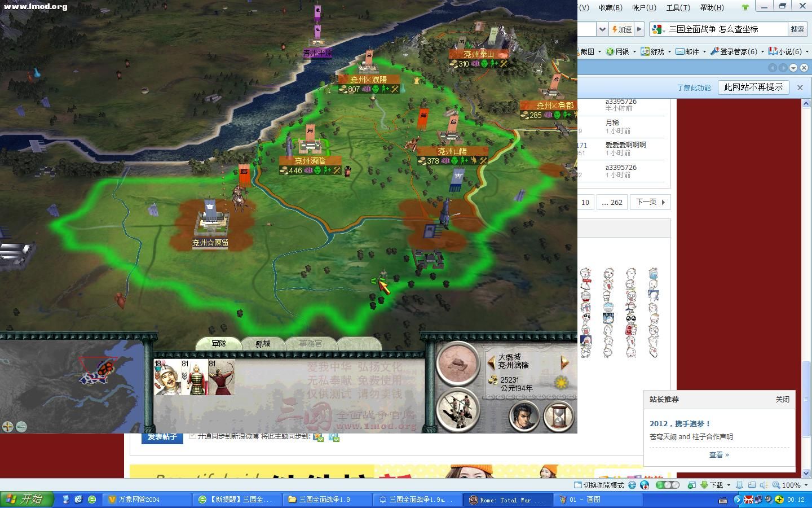Select the general unit card numbered 18
The width and height of the screenshot is (812, 508).
point(167,377)
